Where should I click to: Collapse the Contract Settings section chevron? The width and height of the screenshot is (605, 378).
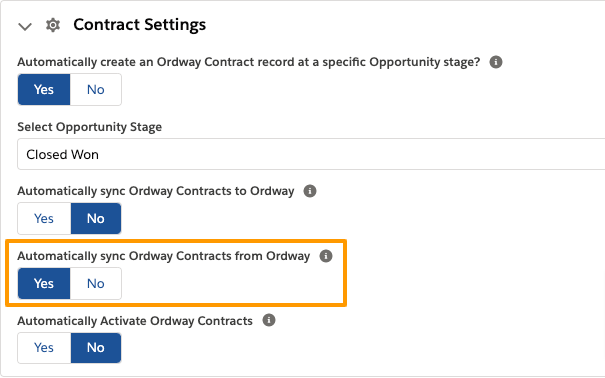(x=25, y=27)
